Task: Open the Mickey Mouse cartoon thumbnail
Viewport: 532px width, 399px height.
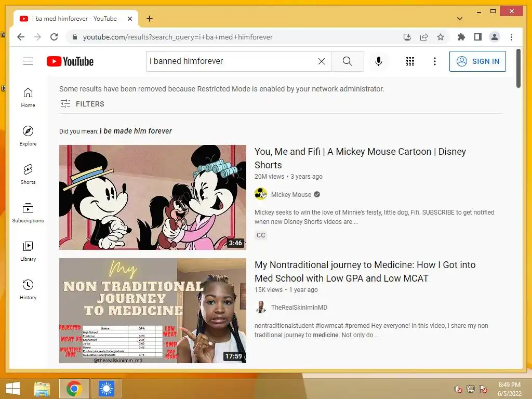Action: point(153,197)
